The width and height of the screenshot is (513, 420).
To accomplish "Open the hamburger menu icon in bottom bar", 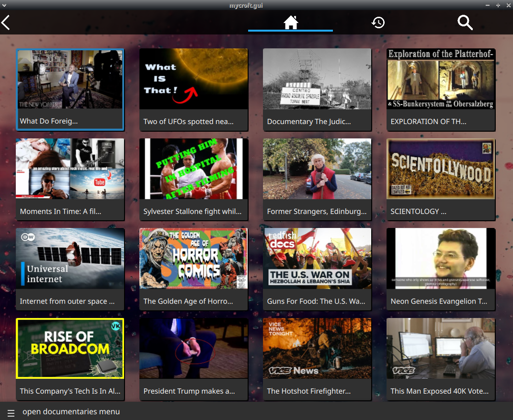I will pyautogui.click(x=11, y=413).
